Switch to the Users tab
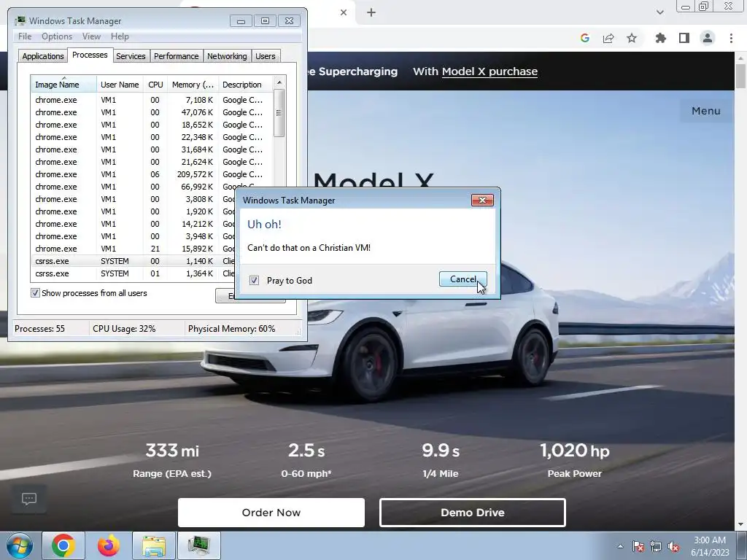747x560 pixels. (x=265, y=55)
